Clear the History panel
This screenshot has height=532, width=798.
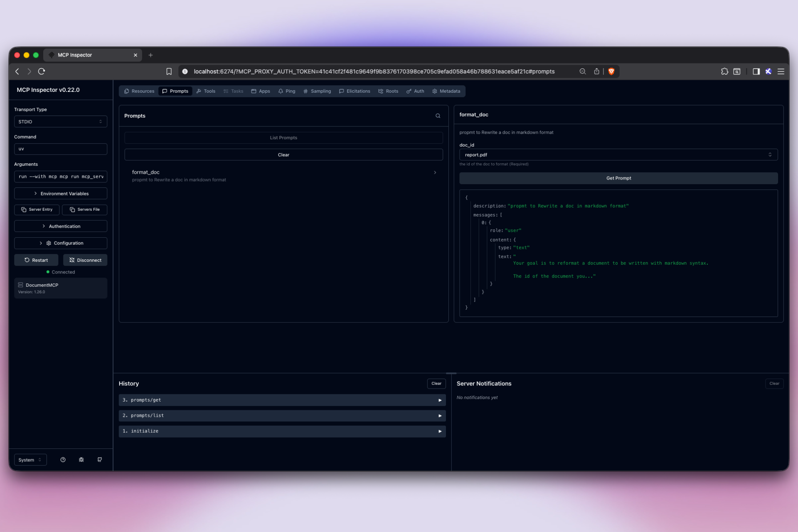436,384
